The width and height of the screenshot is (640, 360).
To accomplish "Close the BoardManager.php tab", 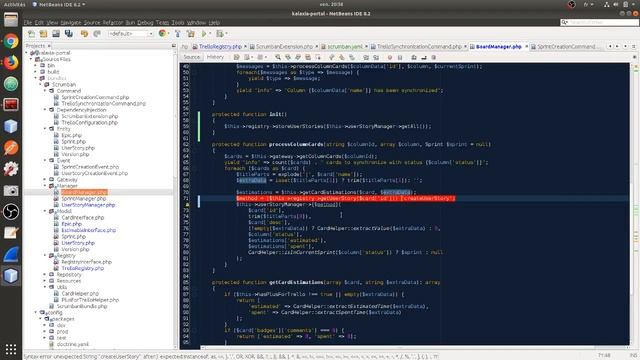I will 527,47.
